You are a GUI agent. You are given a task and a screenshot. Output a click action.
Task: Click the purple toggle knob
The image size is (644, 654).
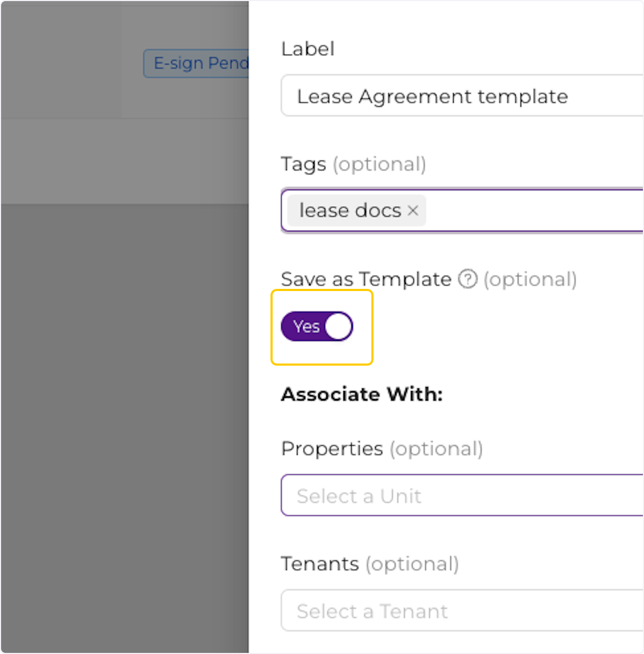338,326
